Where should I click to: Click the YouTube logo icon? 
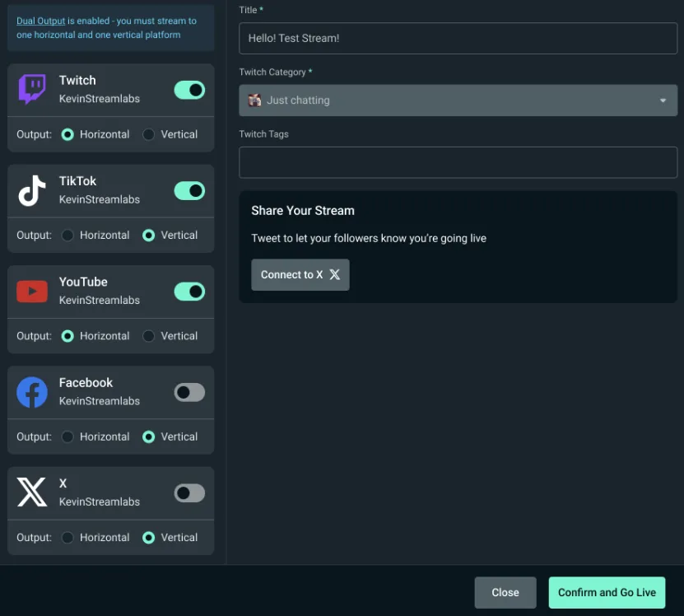pos(32,292)
